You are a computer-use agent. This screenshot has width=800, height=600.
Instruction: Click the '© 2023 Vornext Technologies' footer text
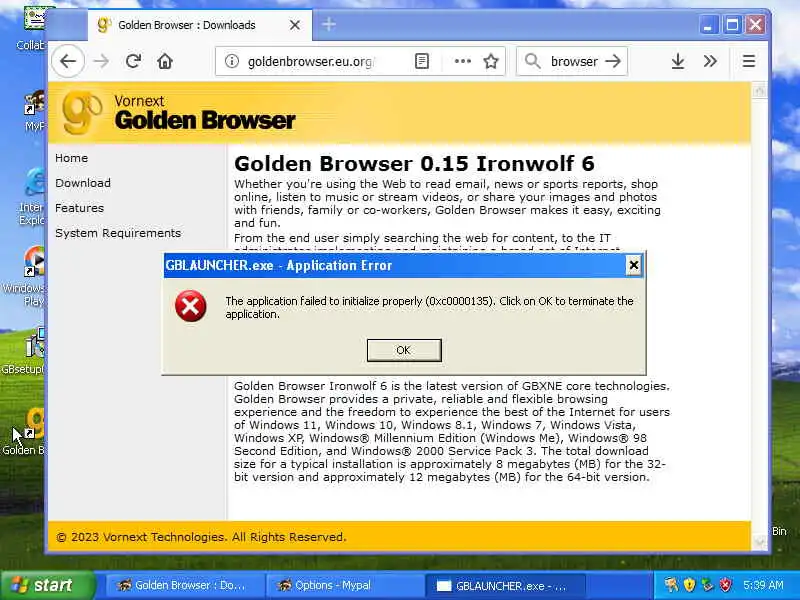201,537
